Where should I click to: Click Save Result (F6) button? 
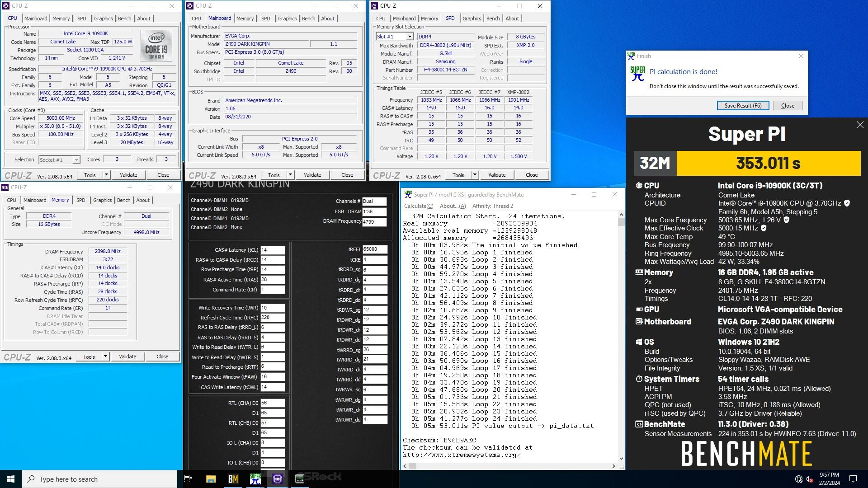click(x=743, y=105)
